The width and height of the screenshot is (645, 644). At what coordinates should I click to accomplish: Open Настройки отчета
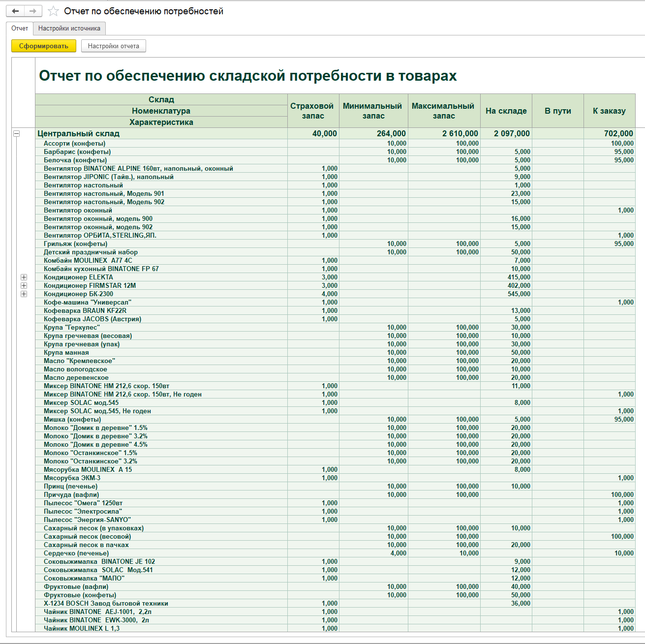click(114, 46)
